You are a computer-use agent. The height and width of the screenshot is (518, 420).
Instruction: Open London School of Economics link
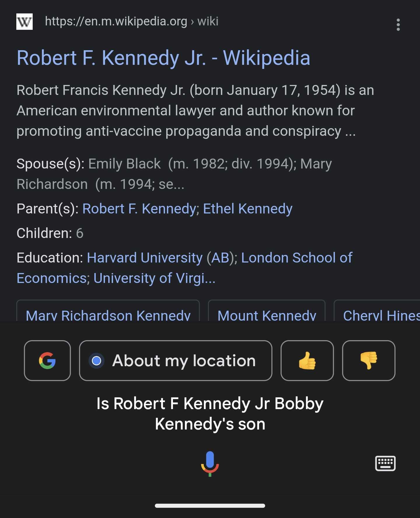[x=185, y=268]
